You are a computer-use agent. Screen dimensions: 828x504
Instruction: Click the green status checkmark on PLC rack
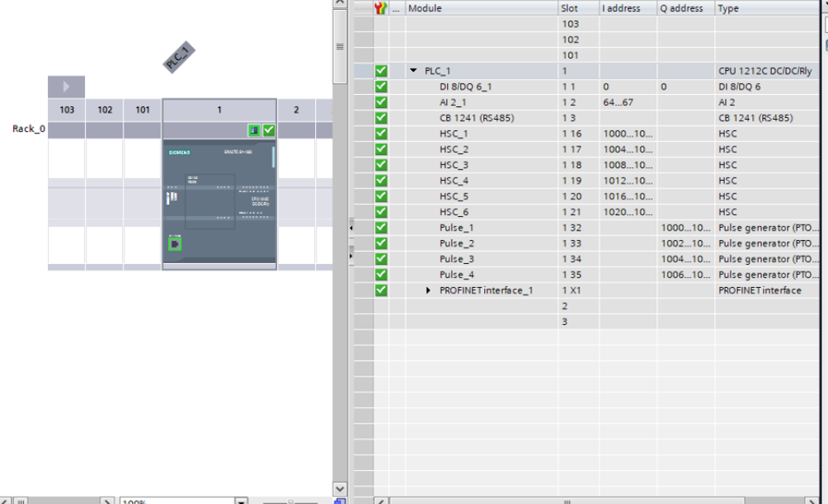(269, 130)
